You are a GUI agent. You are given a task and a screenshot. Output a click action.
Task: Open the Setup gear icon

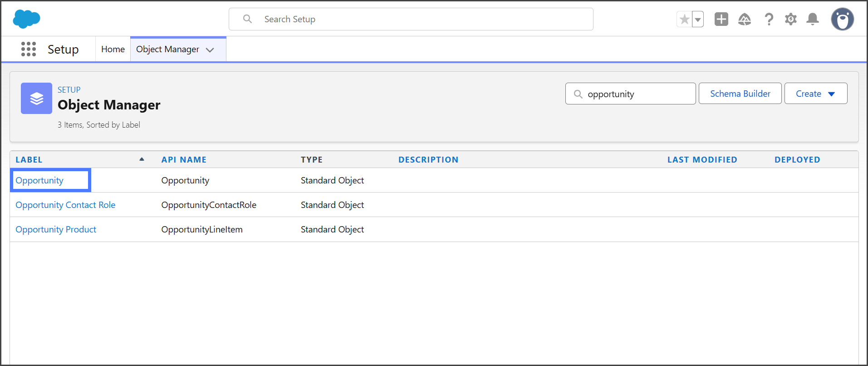[x=790, y=19]
